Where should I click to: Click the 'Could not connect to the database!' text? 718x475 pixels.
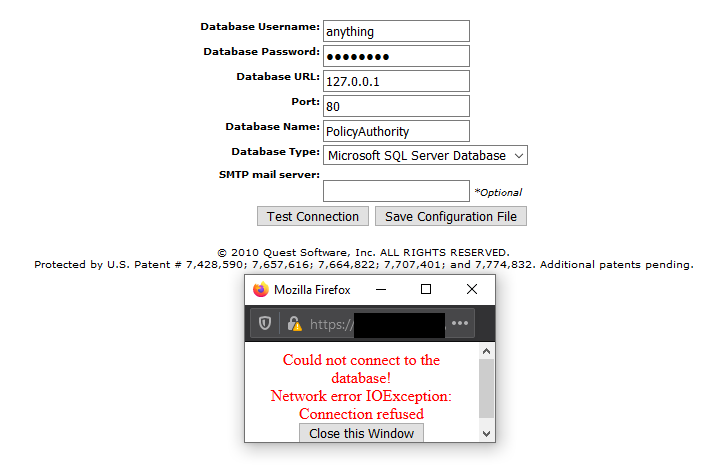(361, 369)
